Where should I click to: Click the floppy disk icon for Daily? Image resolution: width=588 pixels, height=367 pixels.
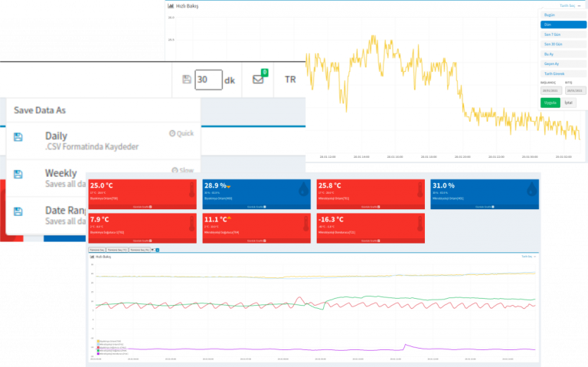18,137
